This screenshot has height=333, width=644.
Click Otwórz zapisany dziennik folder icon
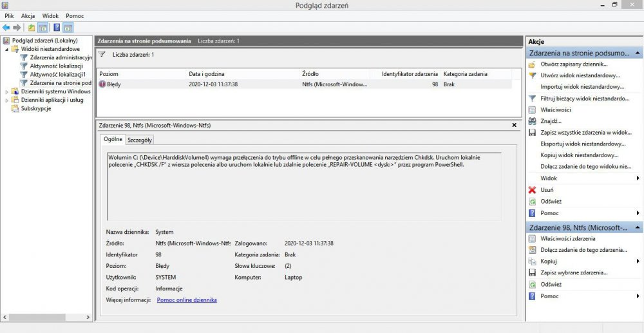click(532, 64)
